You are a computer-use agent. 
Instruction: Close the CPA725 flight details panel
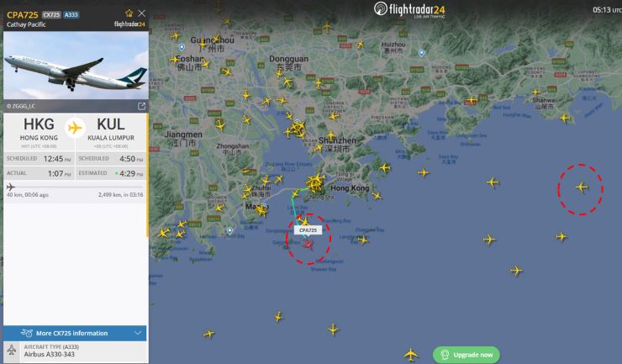[x=141, y=13]
